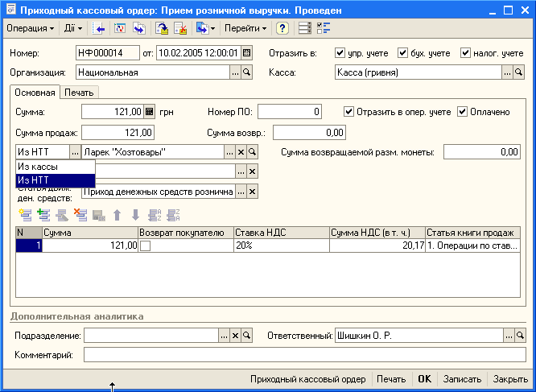Click the list settings toolbar icon
The height and width of the screenshot is (392, 536).
(304, 28)
